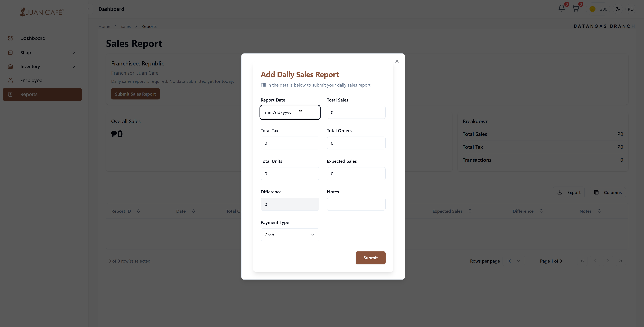Viewport: 644px width, 327px height.
Task: Collapse the sidebar with the back chevron
Action: (x=88, y=9)
